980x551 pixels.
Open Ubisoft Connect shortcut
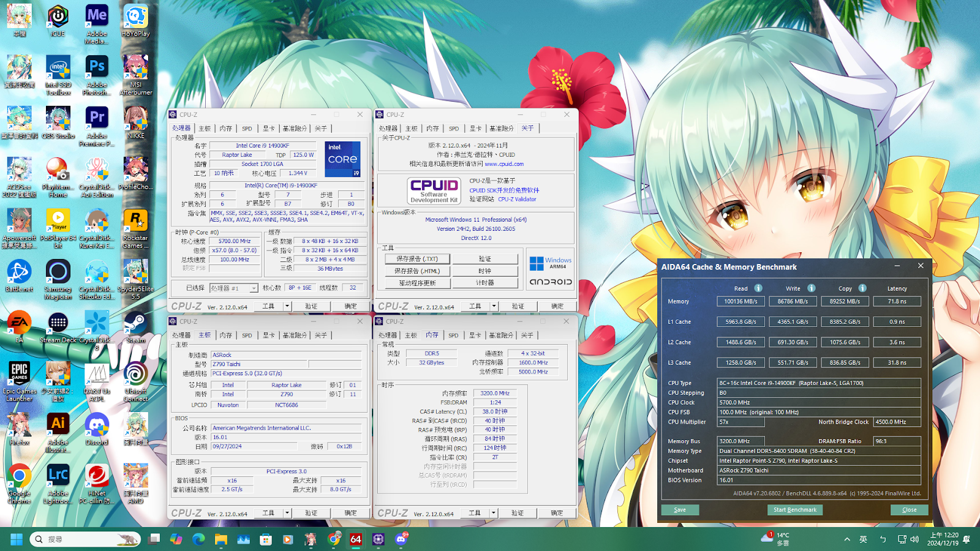click(135, 381)
